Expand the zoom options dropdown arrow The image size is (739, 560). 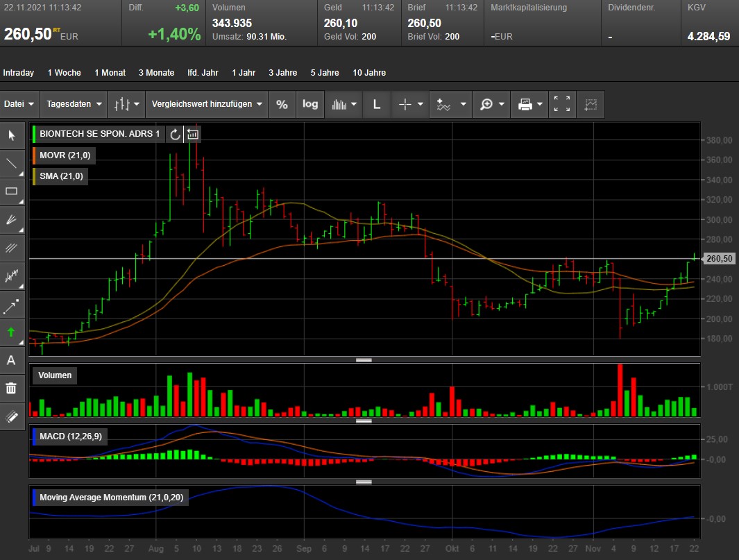point(502,104)
